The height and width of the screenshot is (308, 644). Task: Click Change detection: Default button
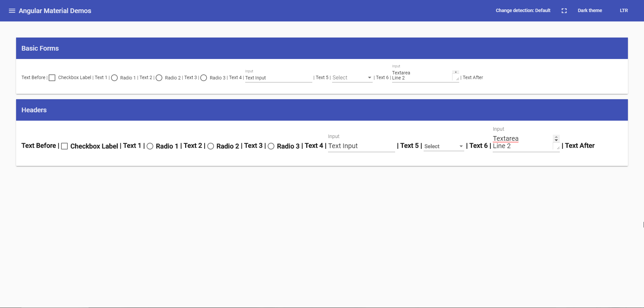pyautogui.click(x=523, y=11)
